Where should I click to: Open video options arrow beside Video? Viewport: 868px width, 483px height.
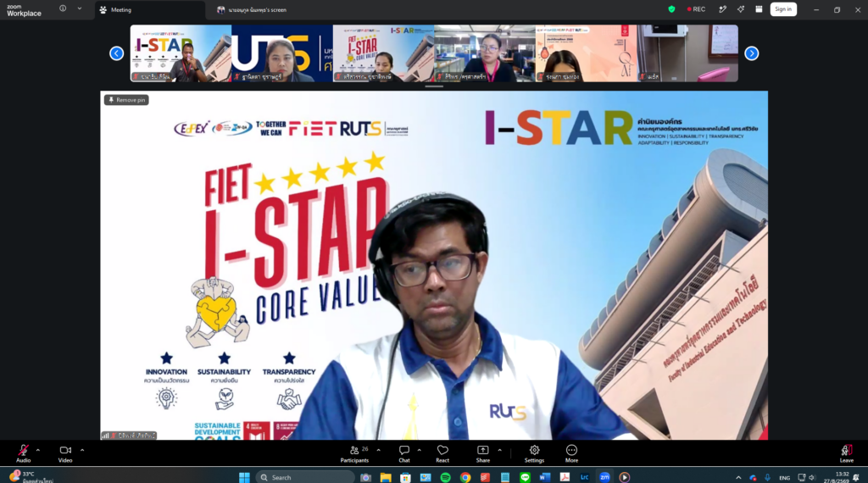pyautogui.click(x=82, y=450)
